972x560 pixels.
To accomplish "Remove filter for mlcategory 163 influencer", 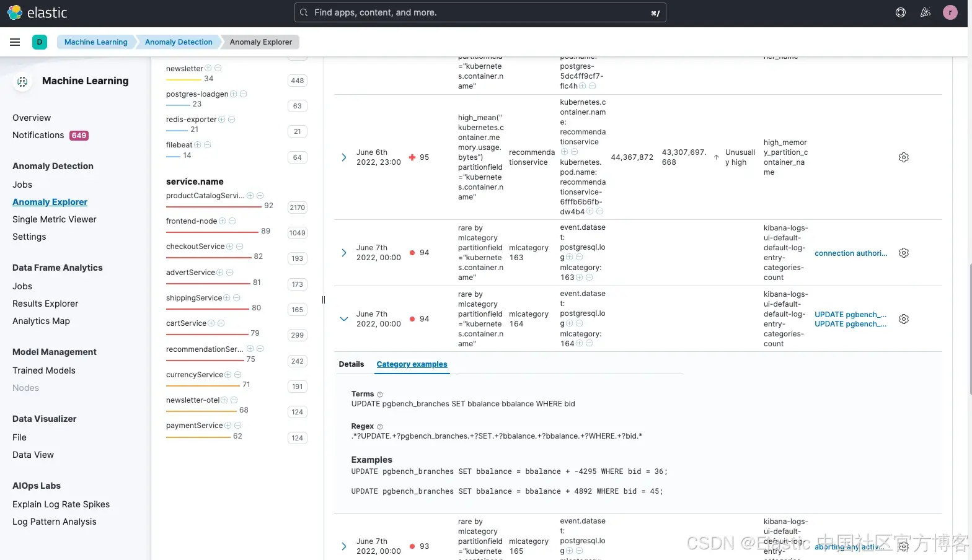I will pos(590,277).
